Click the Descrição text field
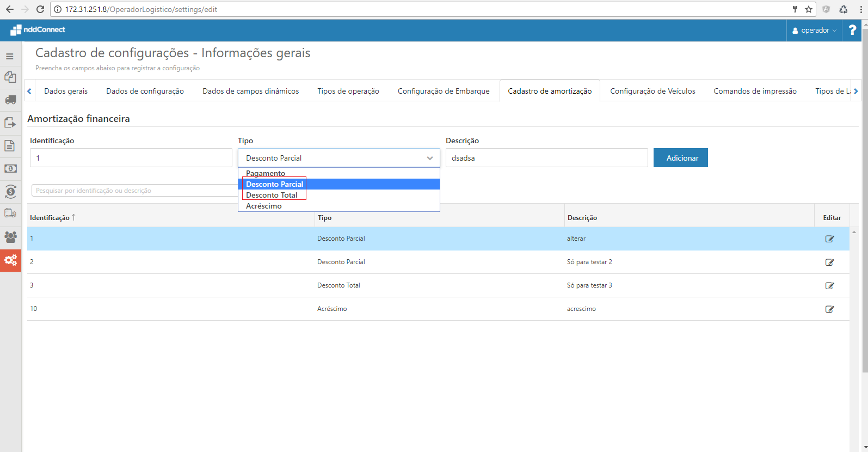Viewport: 868px width, 452px height. 546,158
